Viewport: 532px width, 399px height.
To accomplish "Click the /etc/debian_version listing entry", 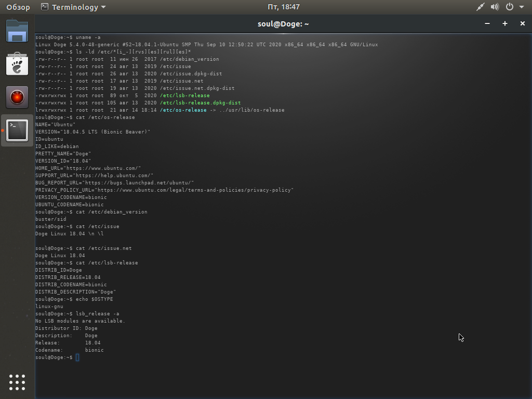I will coord(190,59).
